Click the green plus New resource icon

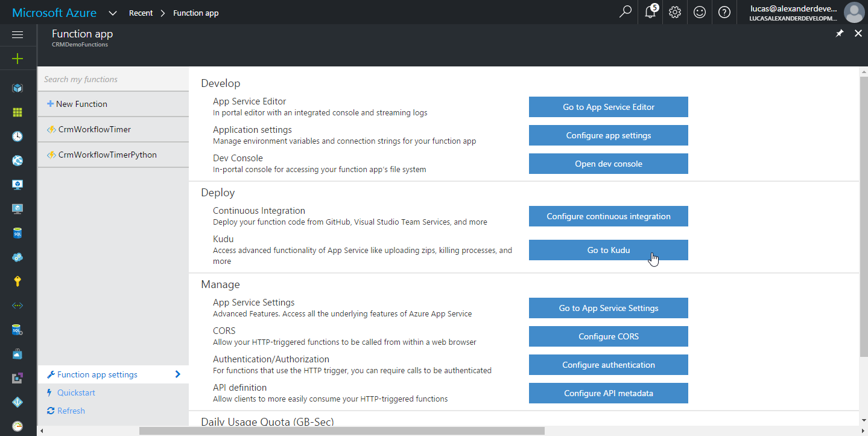17,59
